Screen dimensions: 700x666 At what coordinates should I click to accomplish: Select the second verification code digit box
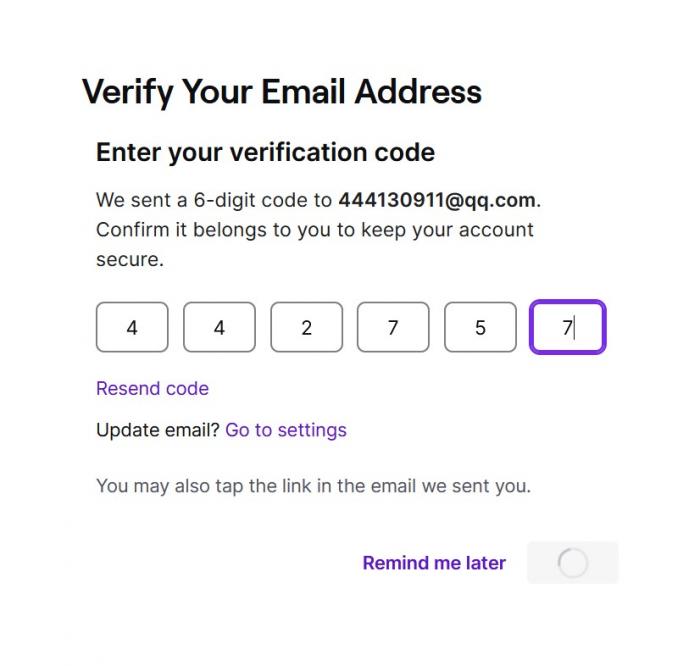(219, 327)
